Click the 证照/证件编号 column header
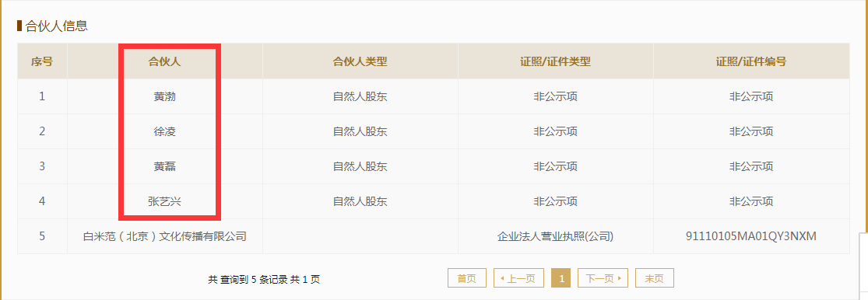 (x=751, y=61)
